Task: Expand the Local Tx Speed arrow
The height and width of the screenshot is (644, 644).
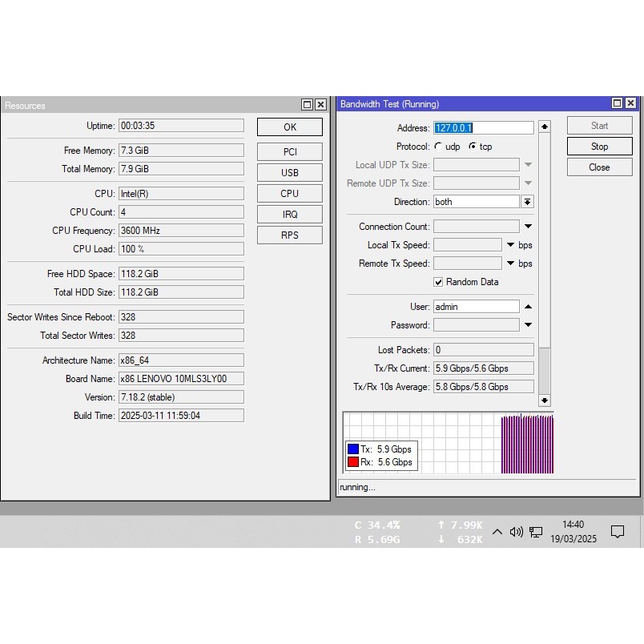Action: pos(510,245)
